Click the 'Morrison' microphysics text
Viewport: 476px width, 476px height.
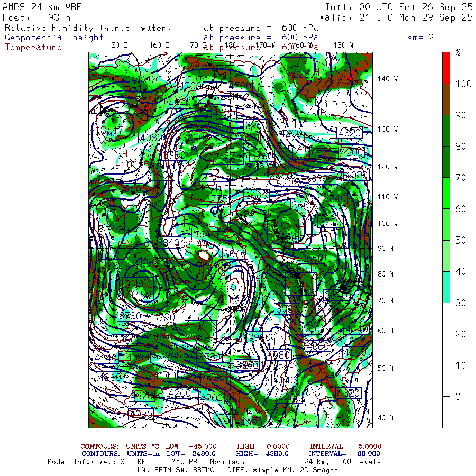click(227, 462)
